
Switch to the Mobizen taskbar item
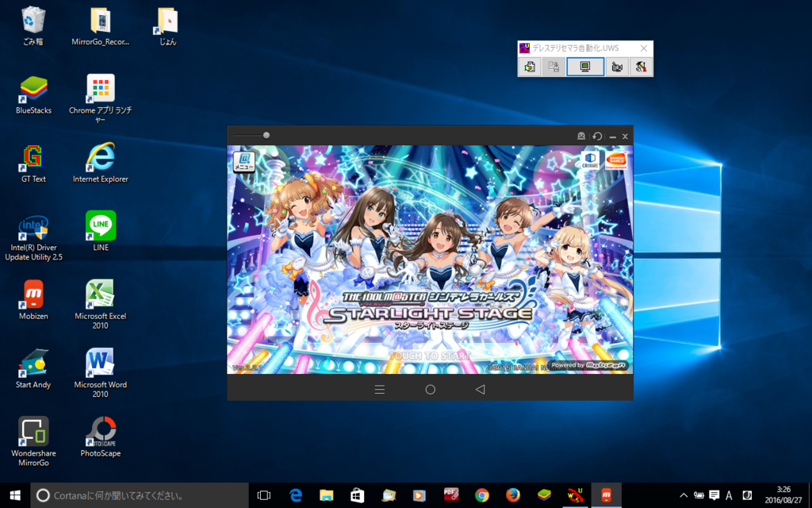[607, 495]
